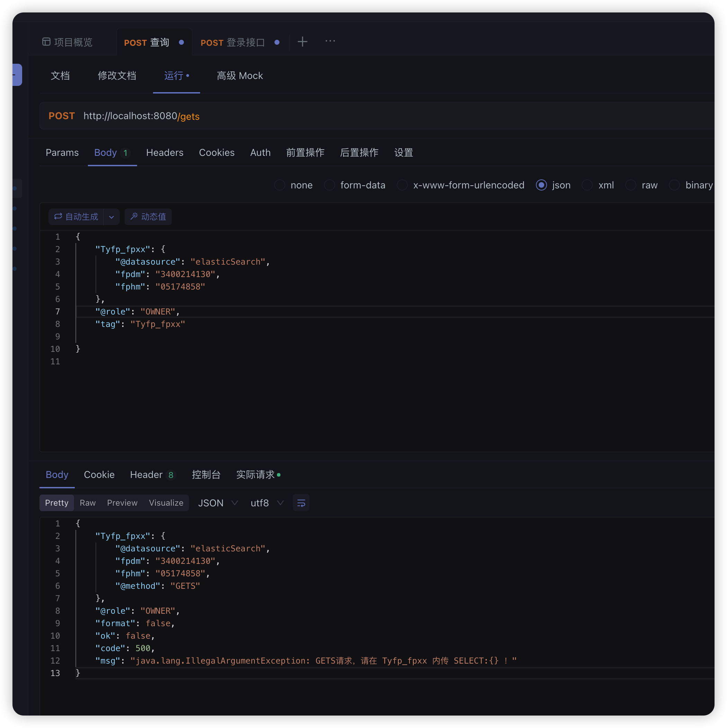
Task: Expand the chevron next to 自动生成
Action: point(111,217)
